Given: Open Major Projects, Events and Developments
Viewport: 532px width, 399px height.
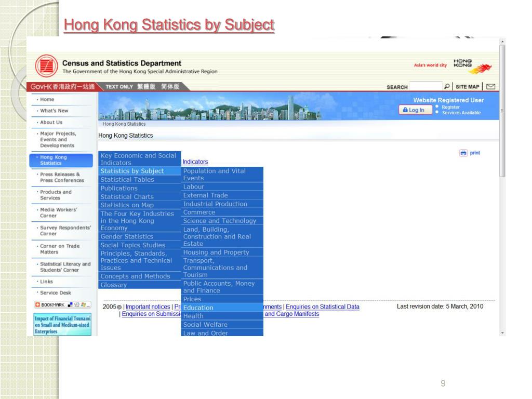Looking at the screenshot, I should click(58, 139).
